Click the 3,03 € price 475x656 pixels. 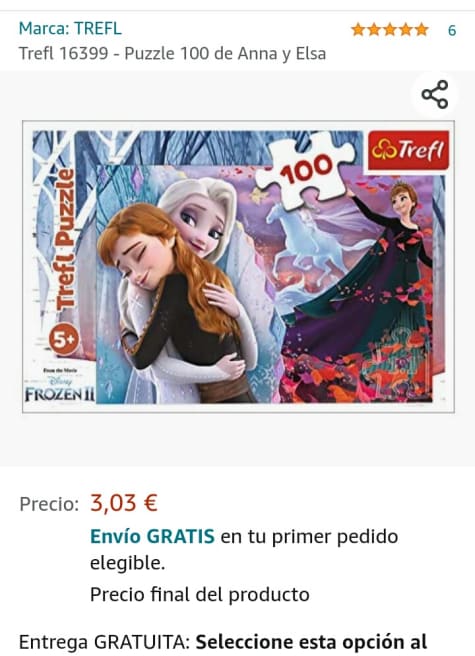pyautogui.click(x=123, y=502)
